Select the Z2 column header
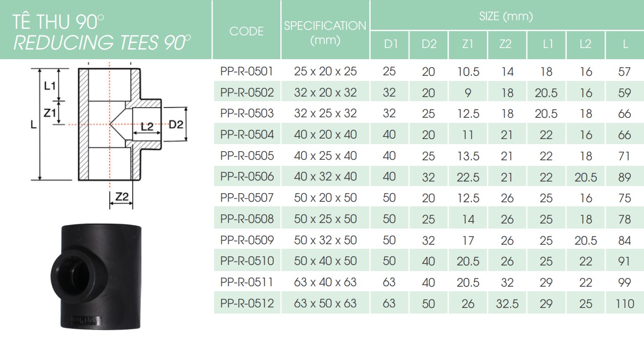Viewport: 644px width, 357px height. (507, 44)
